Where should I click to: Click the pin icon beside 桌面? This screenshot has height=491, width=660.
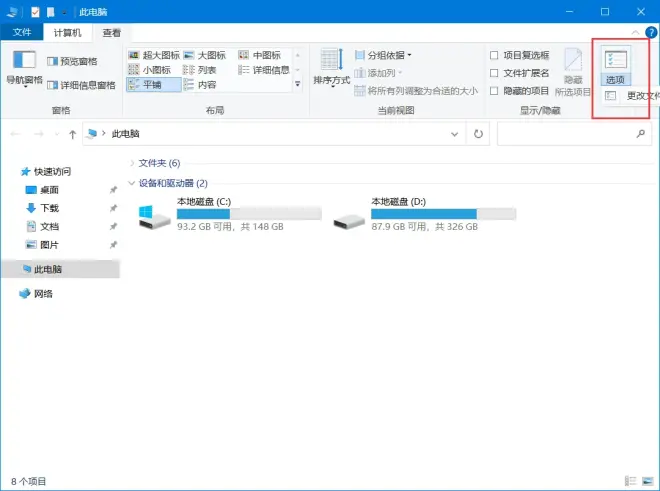113,190
